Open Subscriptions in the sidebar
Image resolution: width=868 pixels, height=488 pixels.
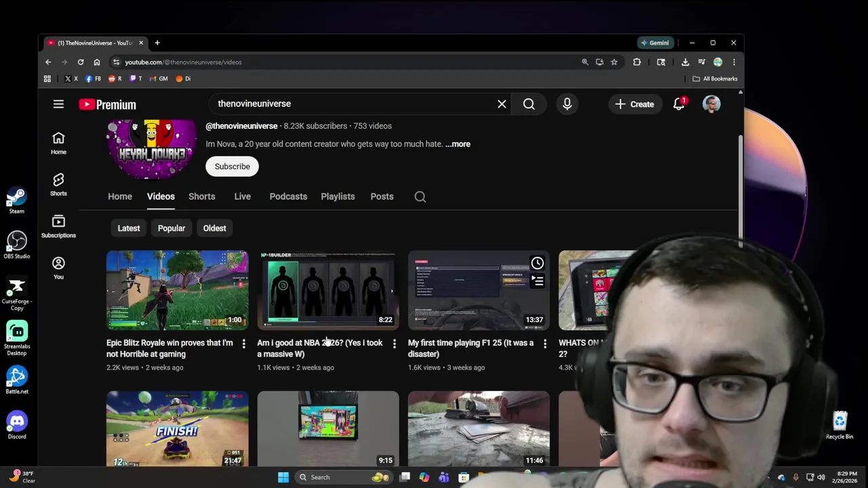pyautogui.click(x=58, y=226)
